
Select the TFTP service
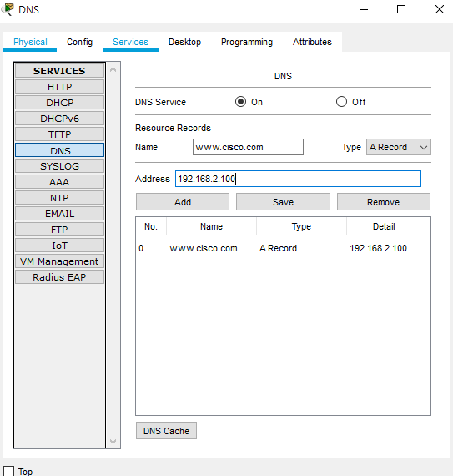(x=59, y=134)
